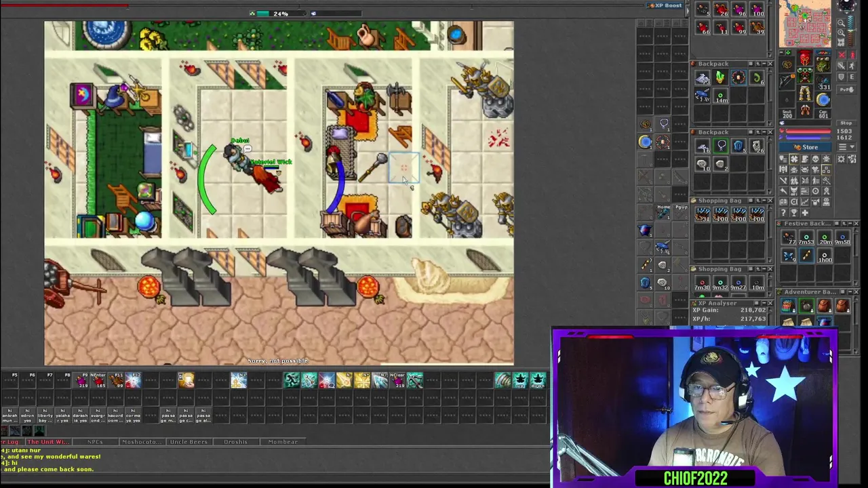This screenshot has width=868, height=488.
Task: Use the NClear potion hotkey slot
Action: coord(397,380)
